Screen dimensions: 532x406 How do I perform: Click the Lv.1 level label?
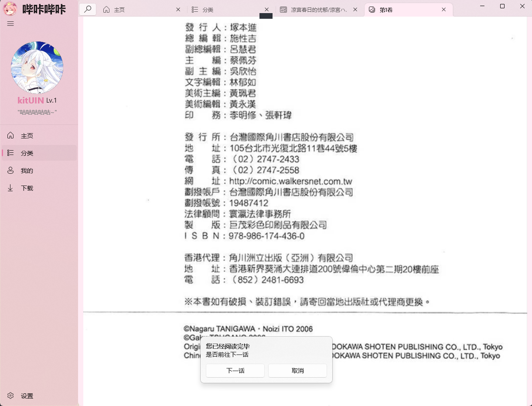51,100
